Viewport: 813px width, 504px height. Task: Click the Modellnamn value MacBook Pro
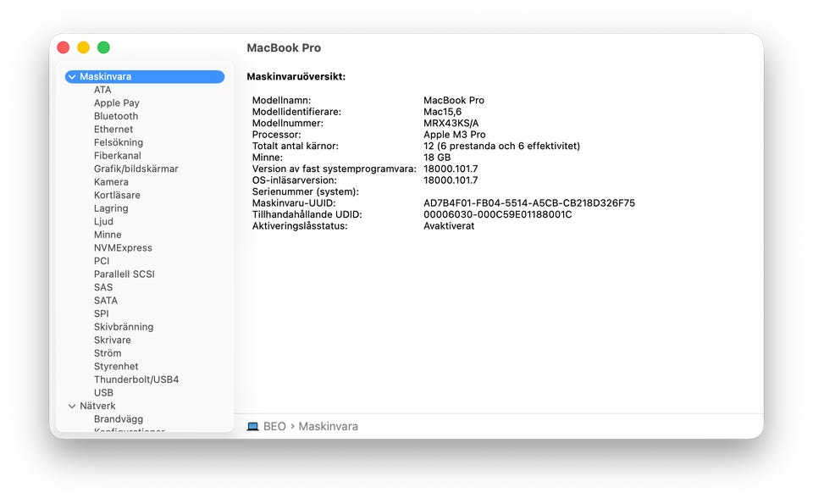pyautogui.click(x=454, y=100)
